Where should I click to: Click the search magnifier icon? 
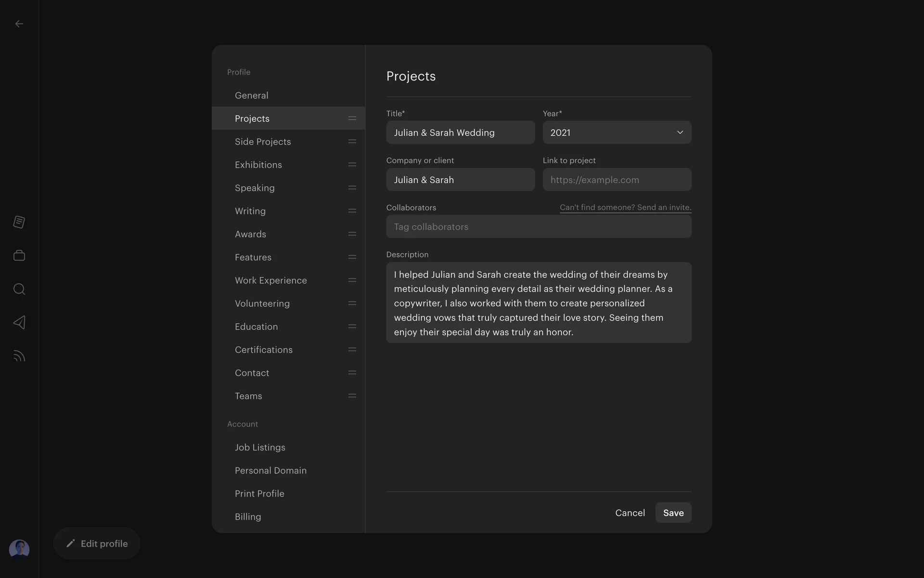pyautogui.click(x=19, y=289)
